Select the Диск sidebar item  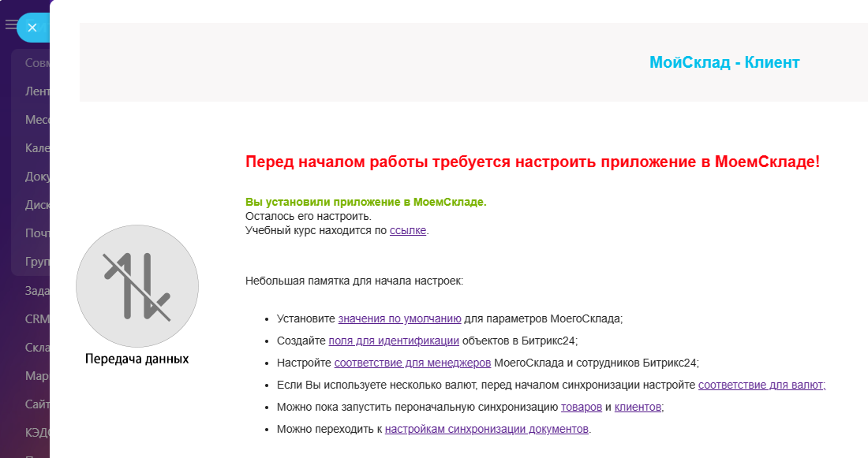click(37, 205)
